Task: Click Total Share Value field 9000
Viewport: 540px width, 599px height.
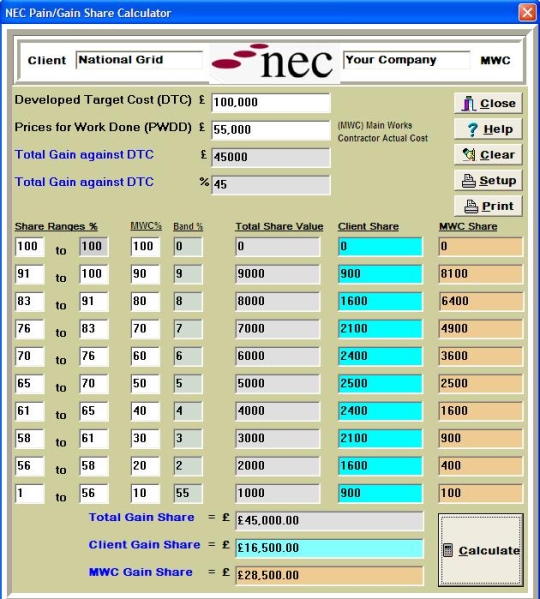Action: [278, 274]
